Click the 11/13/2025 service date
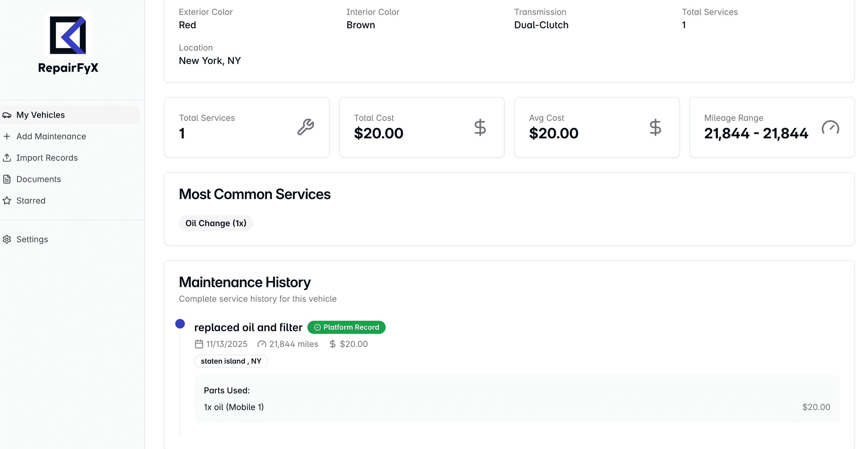The image size is (868, 449). (x=227, y=344)
